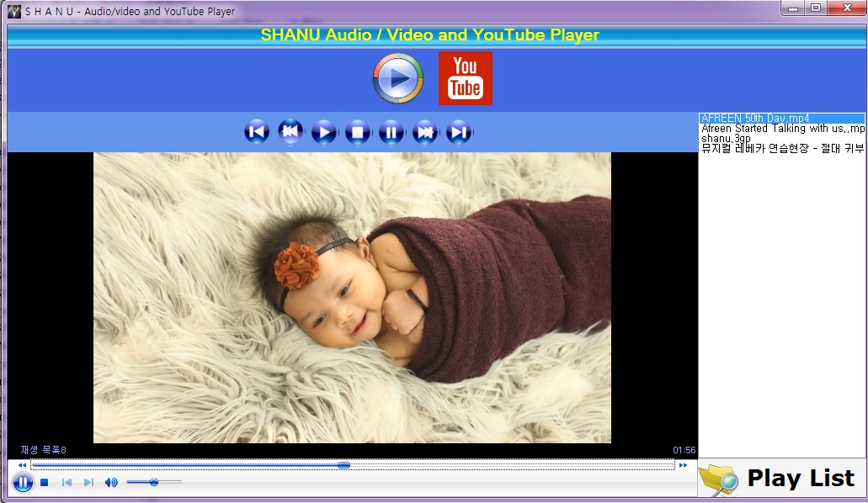
Task: Jump to first track with skip-to-start button
Action: [256, 132]
